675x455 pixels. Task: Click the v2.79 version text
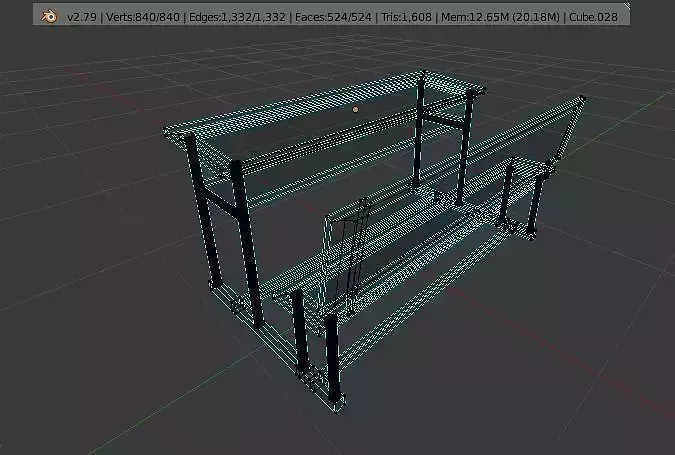82,17
